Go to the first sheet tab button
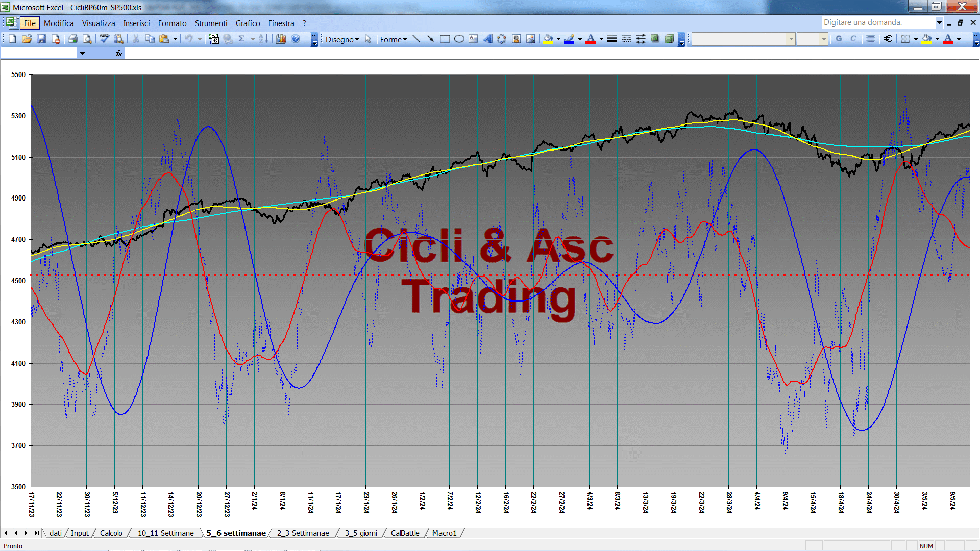 [6, 533]
